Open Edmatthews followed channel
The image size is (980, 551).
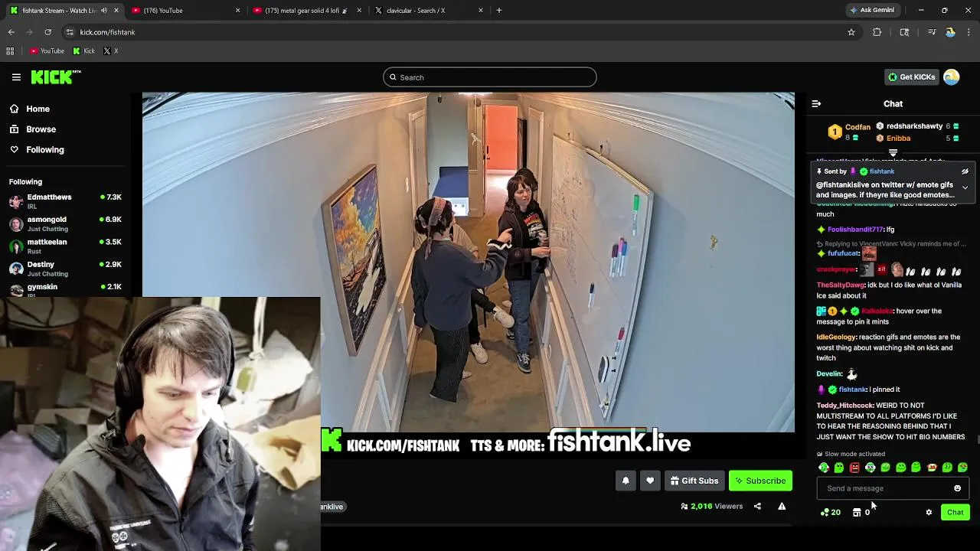click(66, 201)
